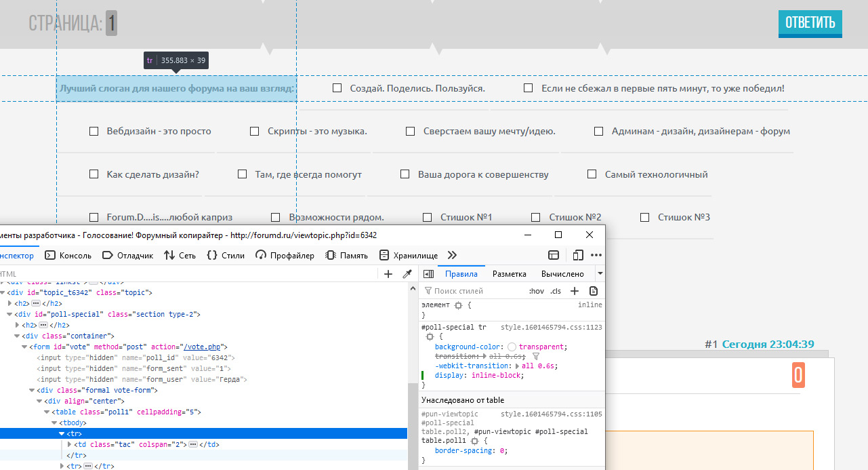Check 'Сверстаем вашу мечту/идею.' option
Viewport: 868px width, 470px height.
pyautogui.click(x=410, y=132)
